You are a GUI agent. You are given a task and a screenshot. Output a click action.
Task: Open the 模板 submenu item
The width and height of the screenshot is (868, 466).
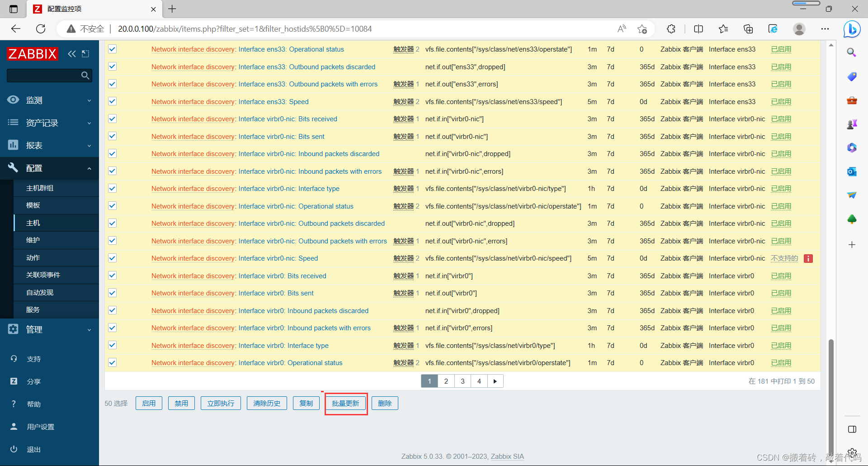[x=56, y=205]
